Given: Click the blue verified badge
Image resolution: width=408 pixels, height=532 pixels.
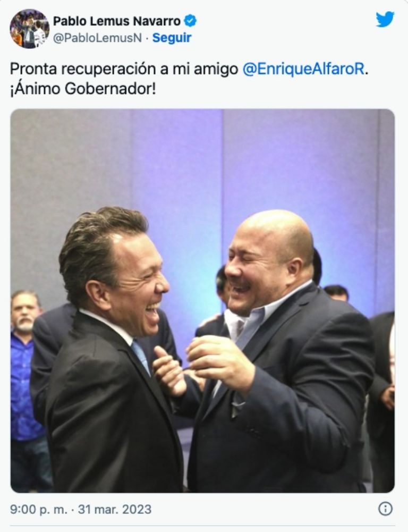Looking at the screenshot, I should 190,21.
